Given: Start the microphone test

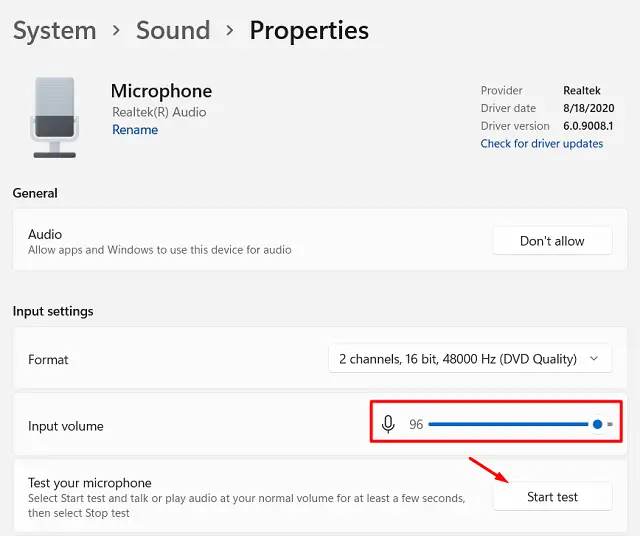Looking at the screenshot, I should (552, 497).
